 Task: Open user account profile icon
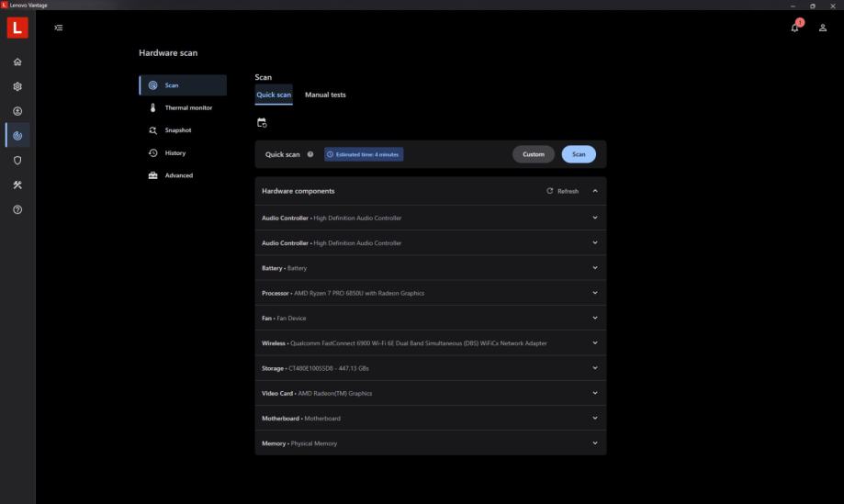(x=823, y=28)
